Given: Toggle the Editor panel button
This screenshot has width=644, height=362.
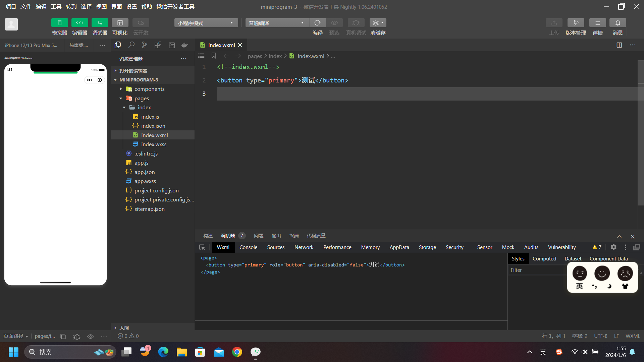Looking at the screenshot, I should click(79, 23).
